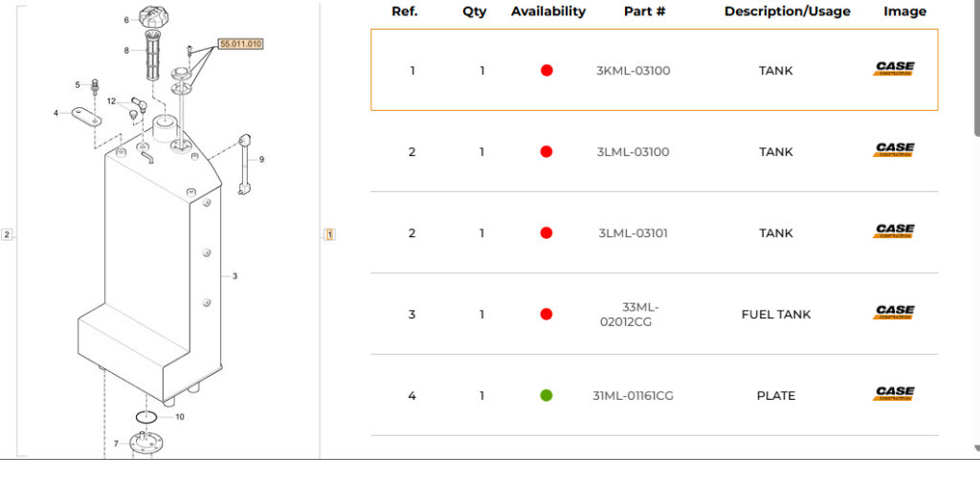Click the red availability dot for 33ML-02012CG
Screen dimensions: 980x482
(546, 314)
